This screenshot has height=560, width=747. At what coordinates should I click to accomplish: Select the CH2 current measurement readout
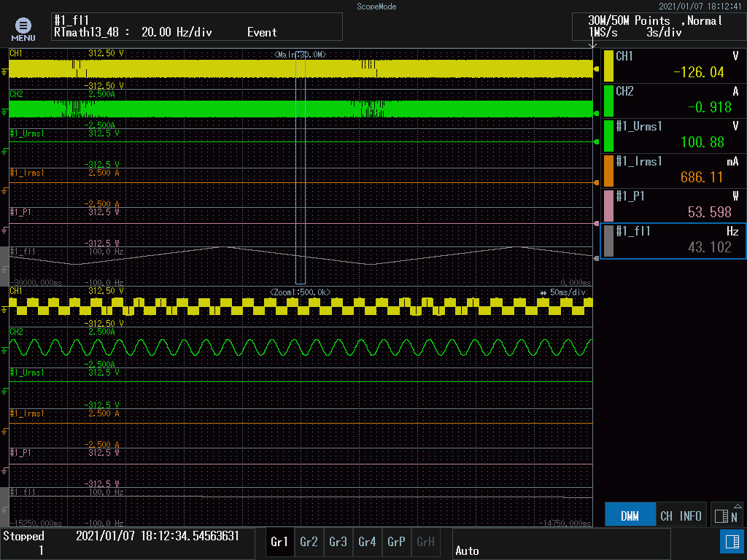(x=673, y=100)
